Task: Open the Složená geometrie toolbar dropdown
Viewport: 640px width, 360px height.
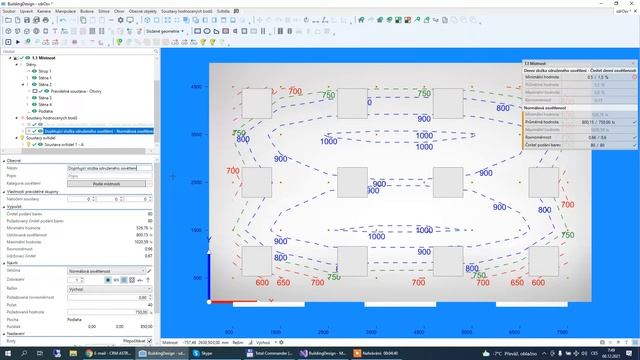Action: click(x=165, y=31)
